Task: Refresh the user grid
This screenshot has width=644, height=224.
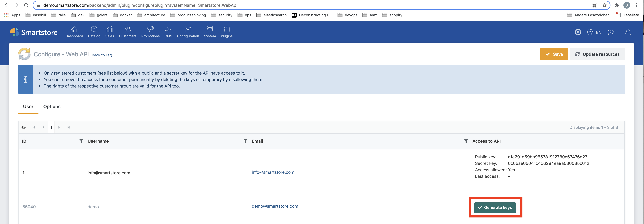Action: (x=24, y=127)
